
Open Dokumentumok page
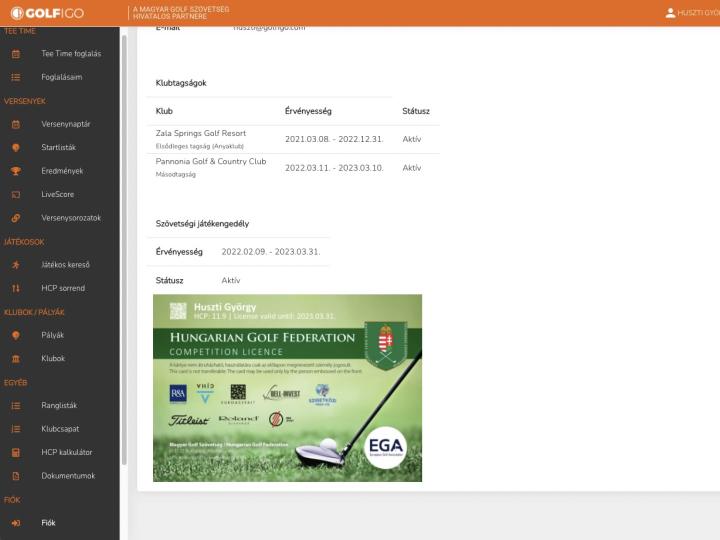coord(68,476)
